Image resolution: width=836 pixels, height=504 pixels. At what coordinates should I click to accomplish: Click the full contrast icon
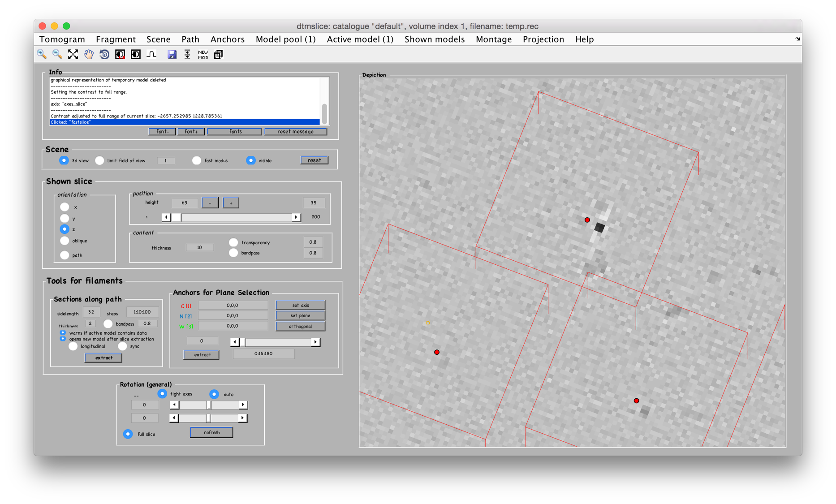(x=120, y=55)
